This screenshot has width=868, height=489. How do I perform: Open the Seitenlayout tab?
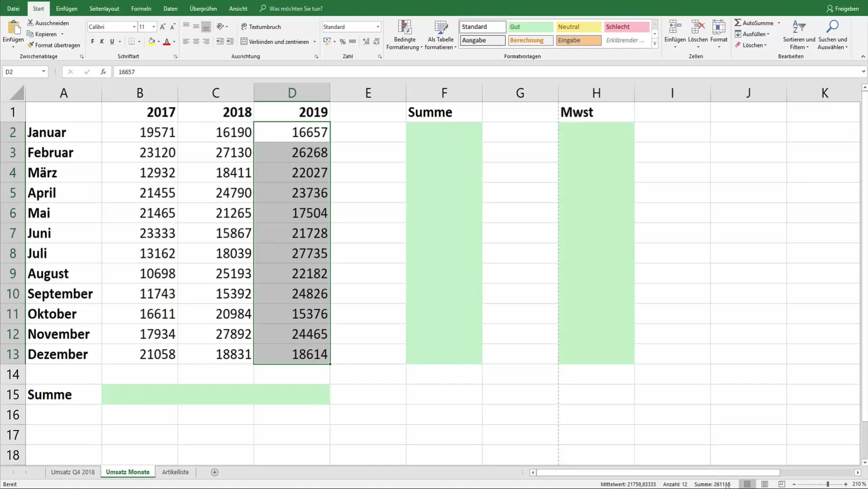pos(104,9)
